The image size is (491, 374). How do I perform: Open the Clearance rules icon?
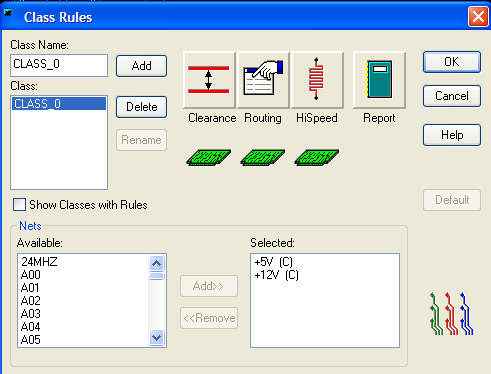[x=209, y=80]
